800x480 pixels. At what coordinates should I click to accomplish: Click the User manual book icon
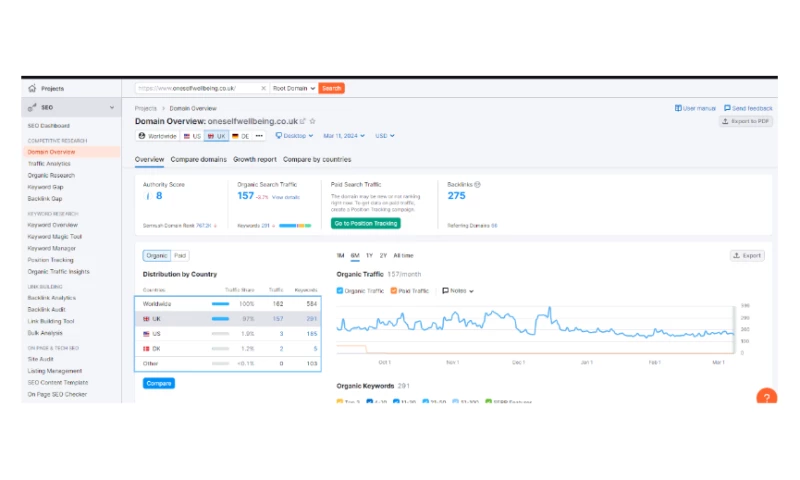679,108
